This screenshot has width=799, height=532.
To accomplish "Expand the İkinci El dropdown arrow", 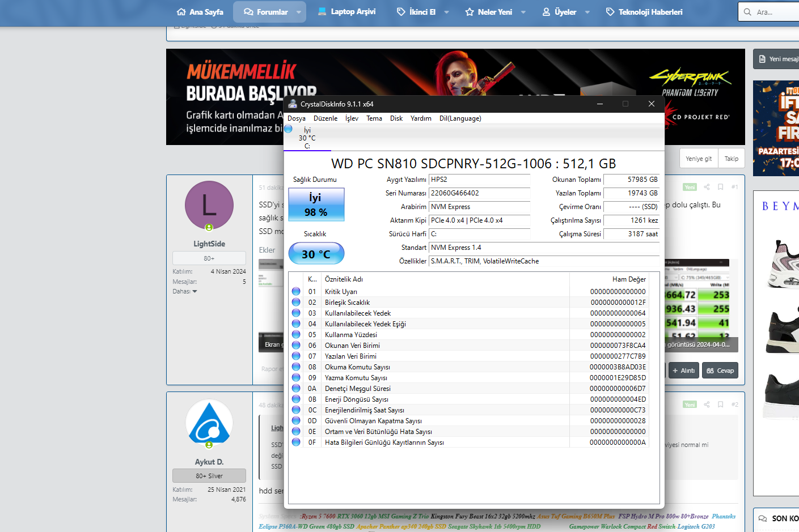I will pos(446,12).
